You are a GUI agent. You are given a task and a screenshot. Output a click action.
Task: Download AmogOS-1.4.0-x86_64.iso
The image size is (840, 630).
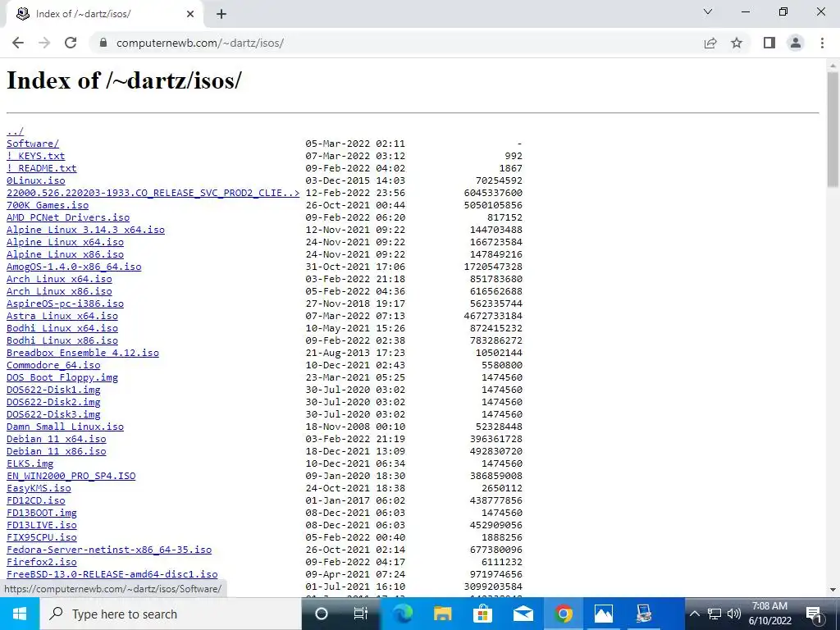point(74,267)
